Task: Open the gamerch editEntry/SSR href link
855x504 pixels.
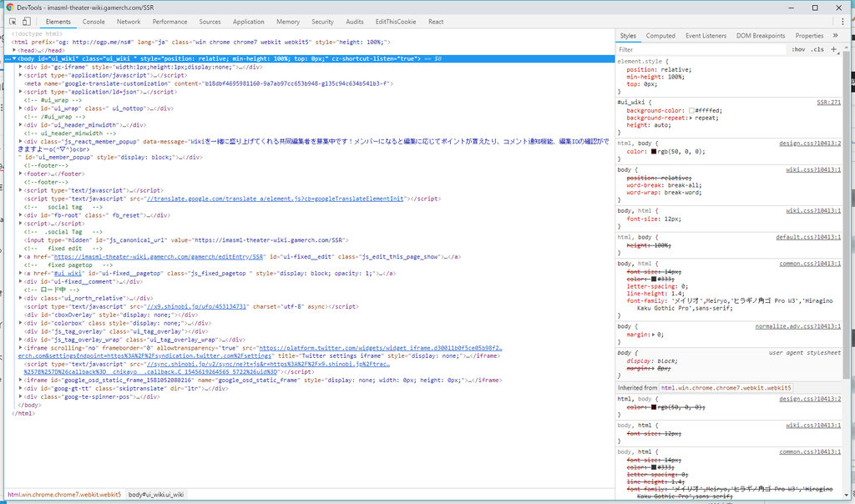Action: click(159, 257)
